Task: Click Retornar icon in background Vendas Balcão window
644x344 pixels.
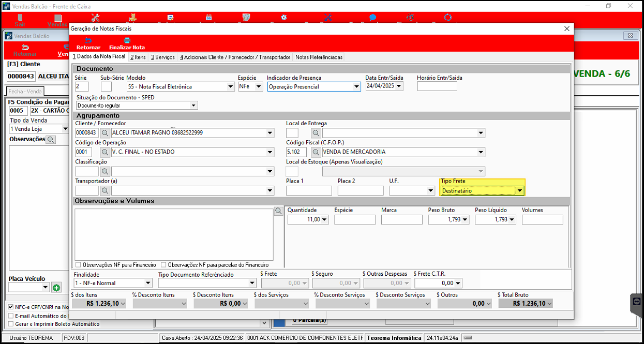Action: 25,47
